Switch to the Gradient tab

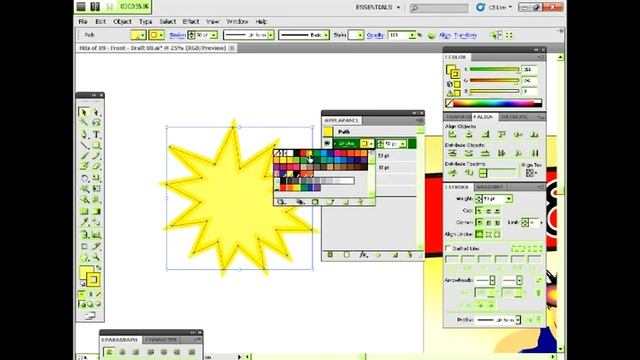[490, 187]
